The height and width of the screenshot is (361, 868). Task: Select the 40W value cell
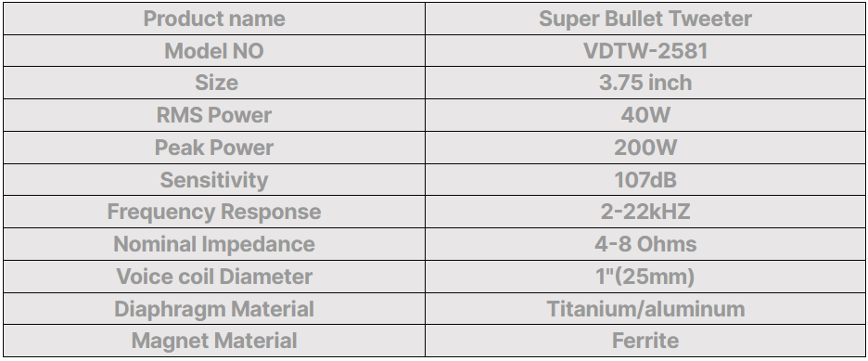click(645, 115)
